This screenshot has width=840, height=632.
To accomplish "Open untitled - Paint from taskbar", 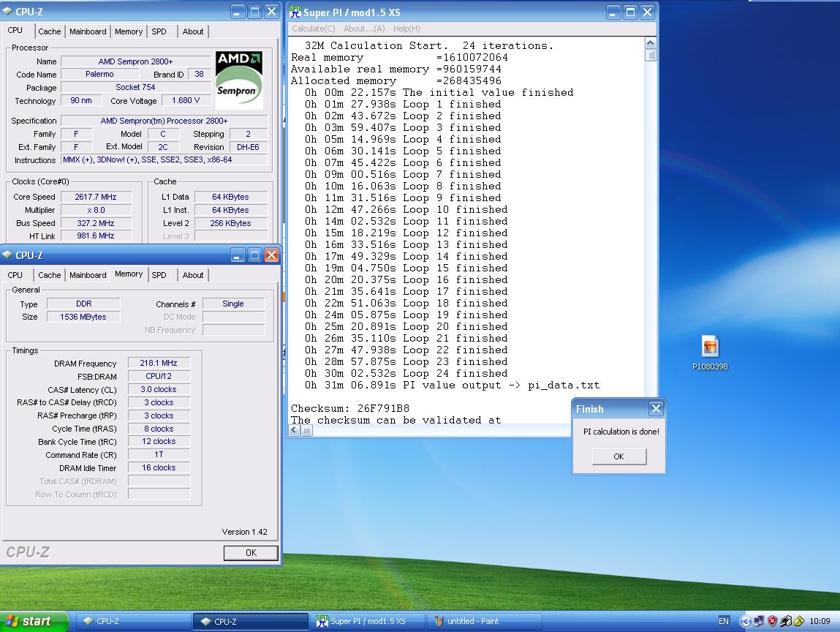I will click(484, 621).
